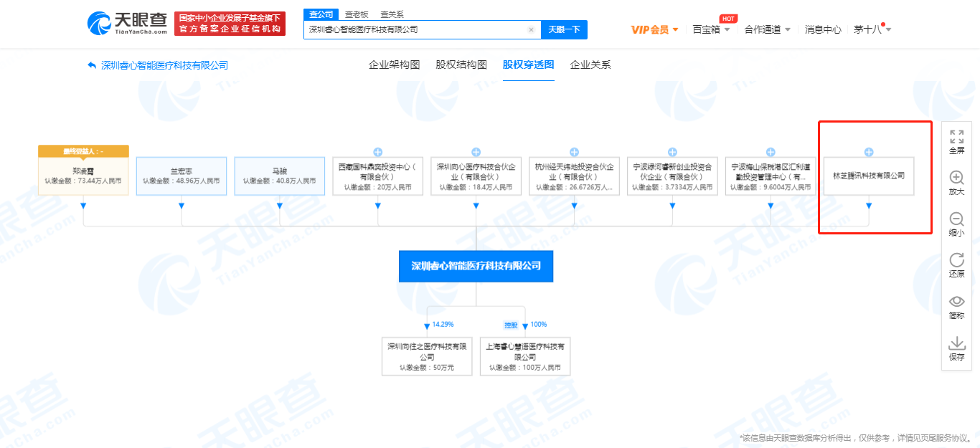Expand 西藏国科鼎奕投资中心 node with plus icon
Image resolution: width=980 pixels, height=448 pixels.
click(x=377, y=152)
